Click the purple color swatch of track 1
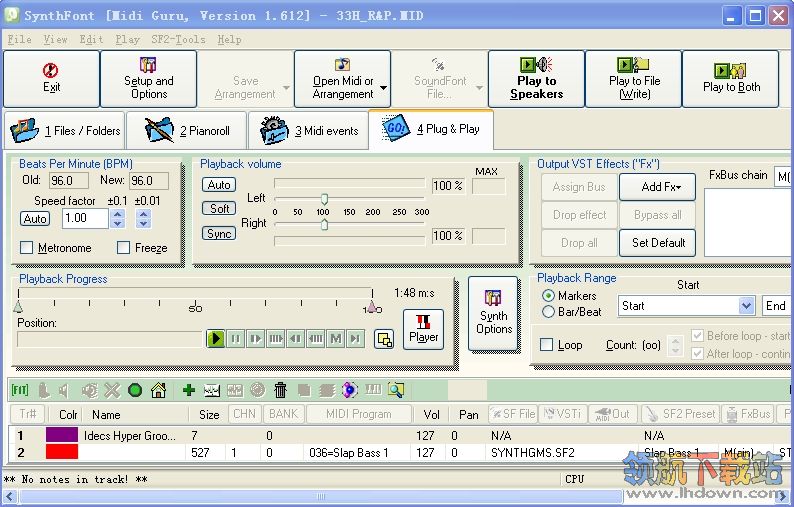The image size is (794, 507). [62, 435]
